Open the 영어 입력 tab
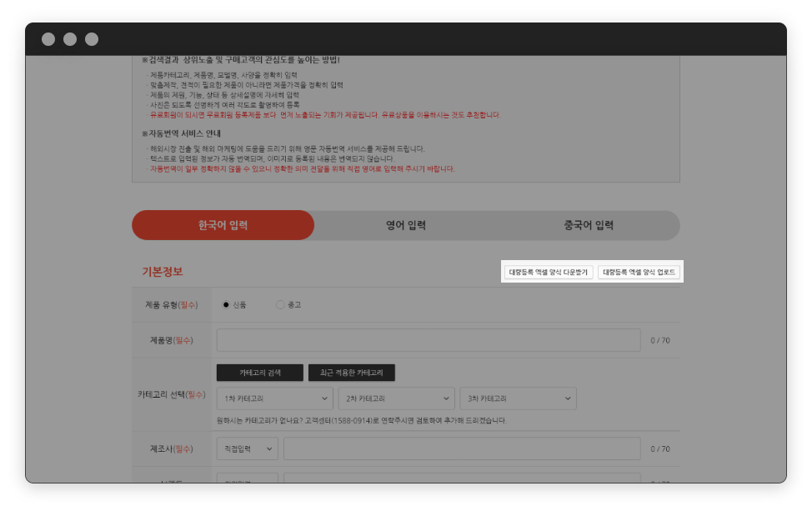 click(406, 225)
